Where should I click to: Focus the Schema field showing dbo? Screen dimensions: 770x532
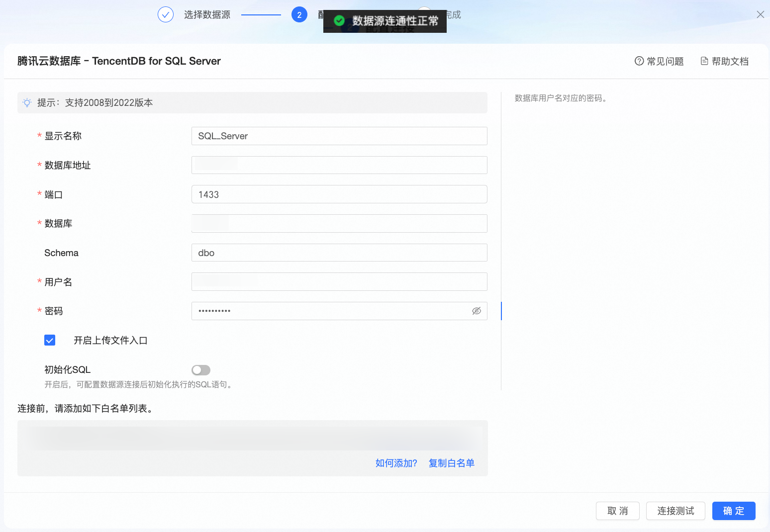[339, 253]
